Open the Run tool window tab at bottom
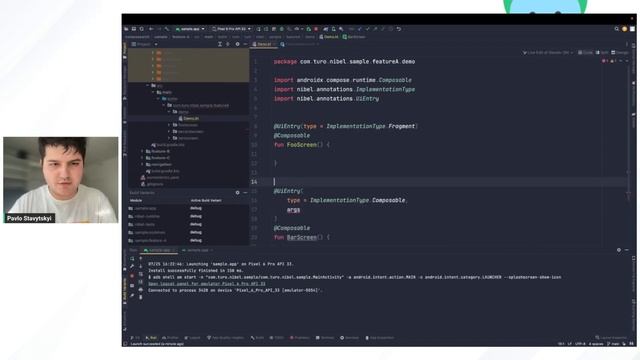 [x=151, y=338]
